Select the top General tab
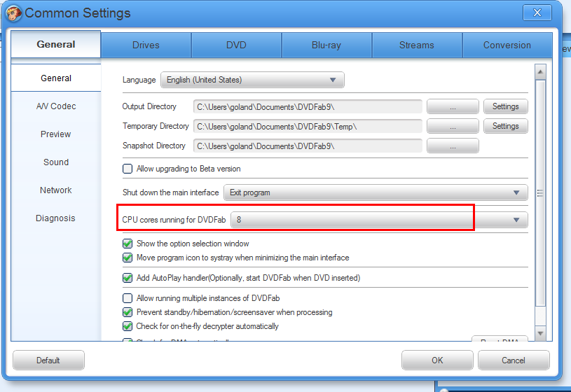The image size is (571, 392). pyautogui.click(x=56, y=44)
